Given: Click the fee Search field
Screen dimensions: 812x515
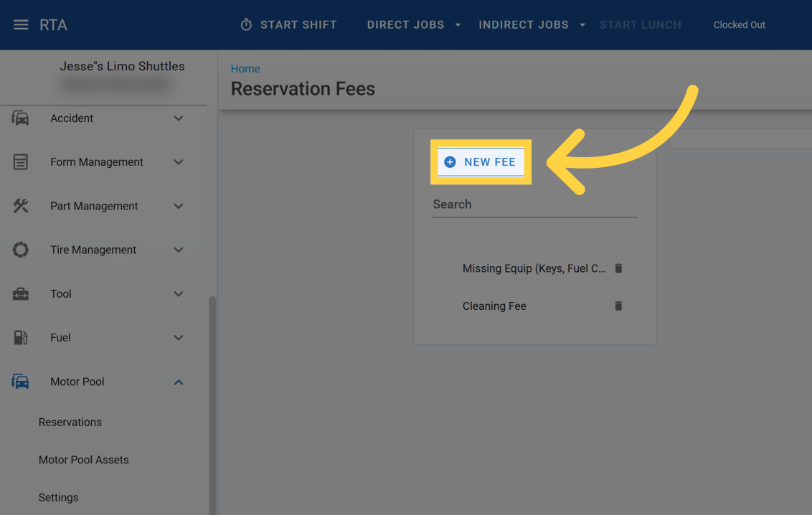Looking at the screenshot, I should coord(534,204).
